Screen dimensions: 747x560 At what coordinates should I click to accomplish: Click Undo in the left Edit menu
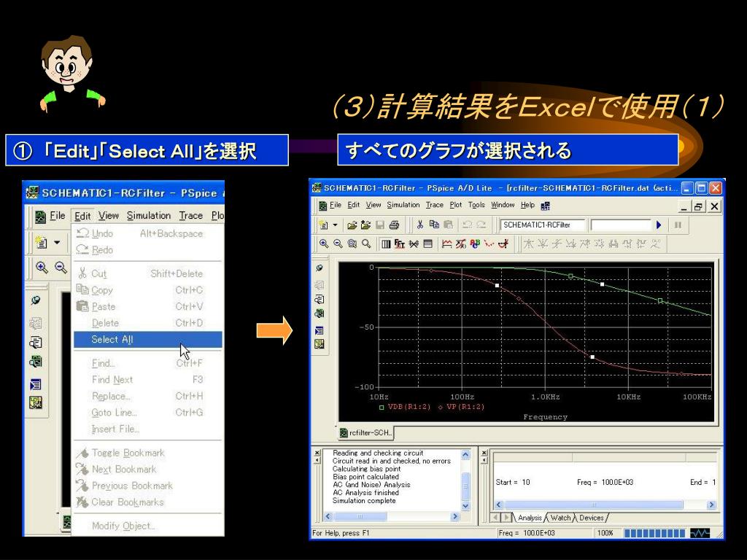click(x=147, y=233)
